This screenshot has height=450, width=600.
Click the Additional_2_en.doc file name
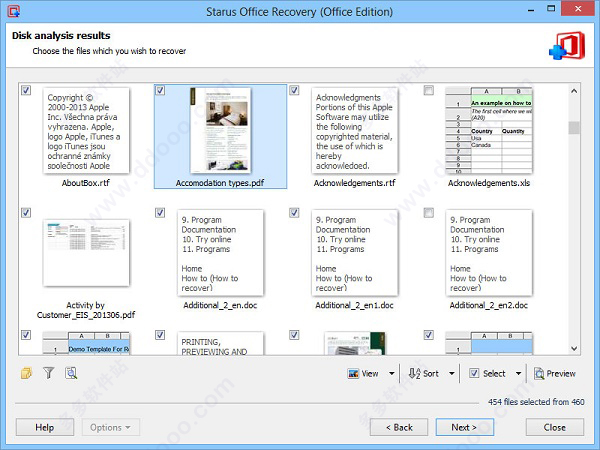coord(220,305)
